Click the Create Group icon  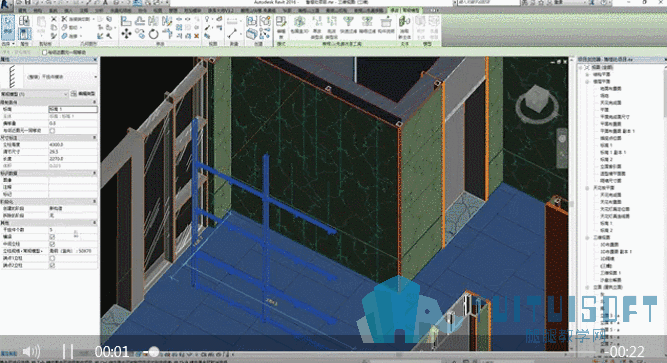[265, 21]
